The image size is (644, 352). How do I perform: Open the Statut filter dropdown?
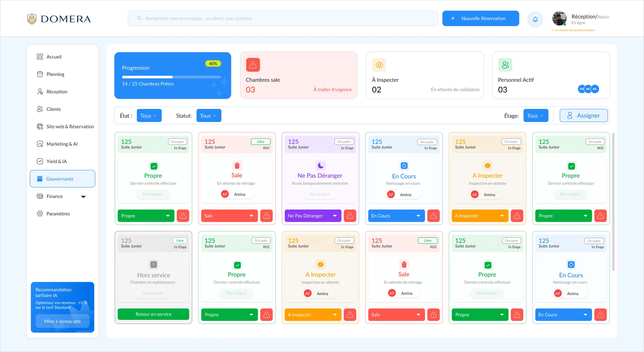click(209, 116)
